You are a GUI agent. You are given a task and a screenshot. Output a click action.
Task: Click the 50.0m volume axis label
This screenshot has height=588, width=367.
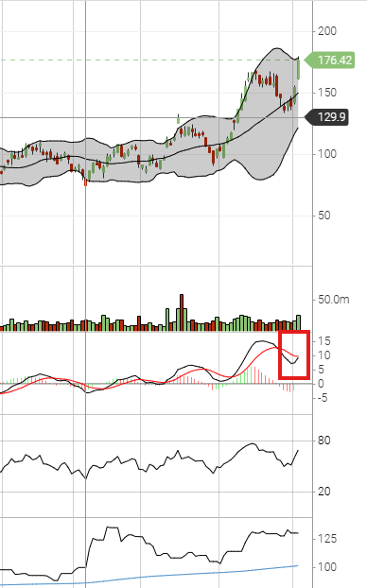coord(334,300)
